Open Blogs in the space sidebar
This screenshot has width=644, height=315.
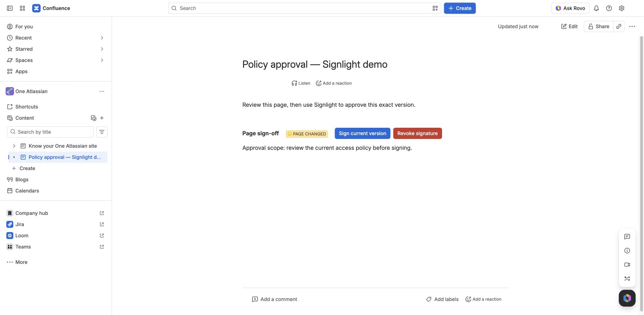[x=56, y=180]
